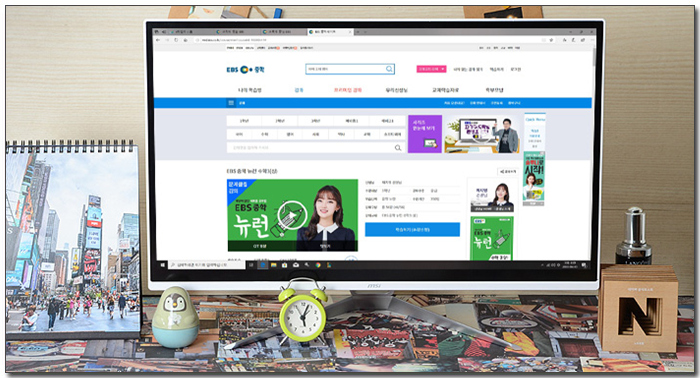The image size is (700, 378).
Task: Open the blue '강좌' main navigation menu item
Action: 299,90
